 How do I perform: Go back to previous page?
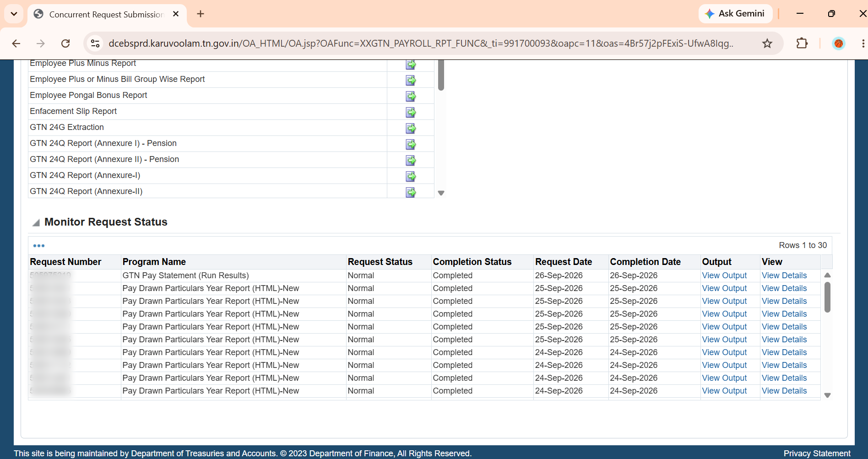pyautogui.click(x=16, y=43)
